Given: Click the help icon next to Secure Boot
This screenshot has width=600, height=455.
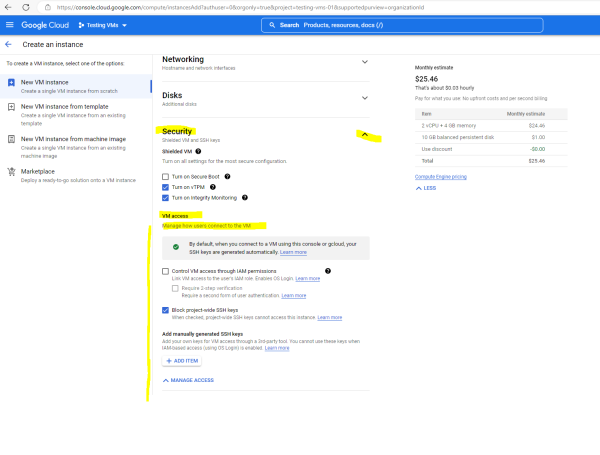Looking at the screenshot, I should (x=227, y=176).
